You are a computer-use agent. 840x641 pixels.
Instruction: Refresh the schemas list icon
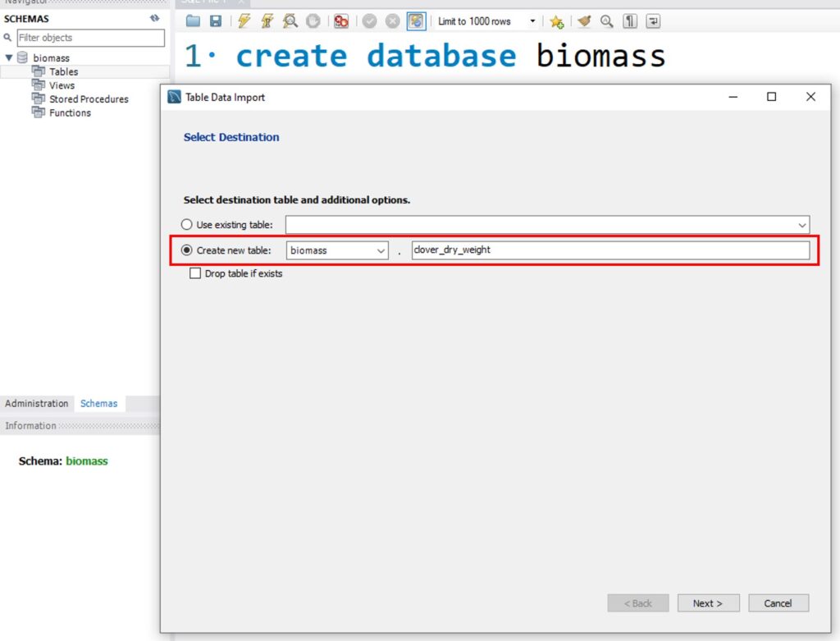(x=154, y=18)
